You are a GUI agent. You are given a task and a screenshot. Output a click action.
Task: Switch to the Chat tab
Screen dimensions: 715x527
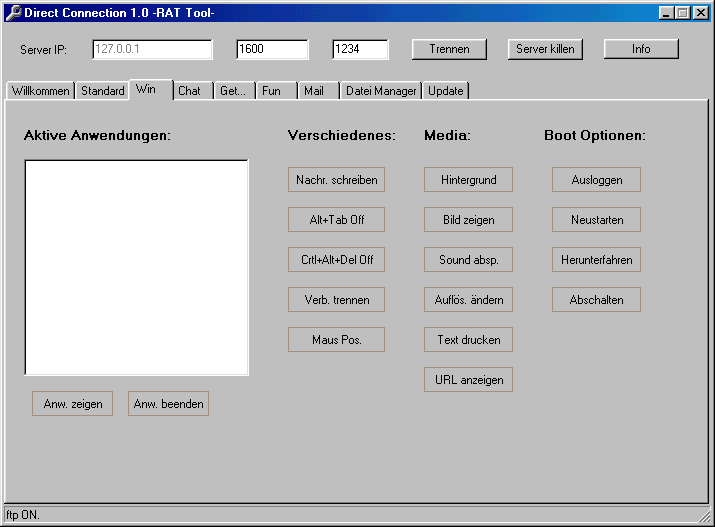click(x=189, y=91)
